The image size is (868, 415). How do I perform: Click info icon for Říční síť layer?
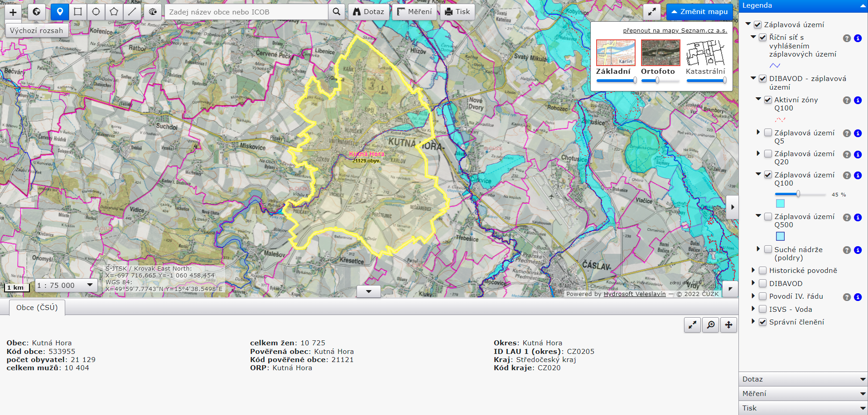858,38
